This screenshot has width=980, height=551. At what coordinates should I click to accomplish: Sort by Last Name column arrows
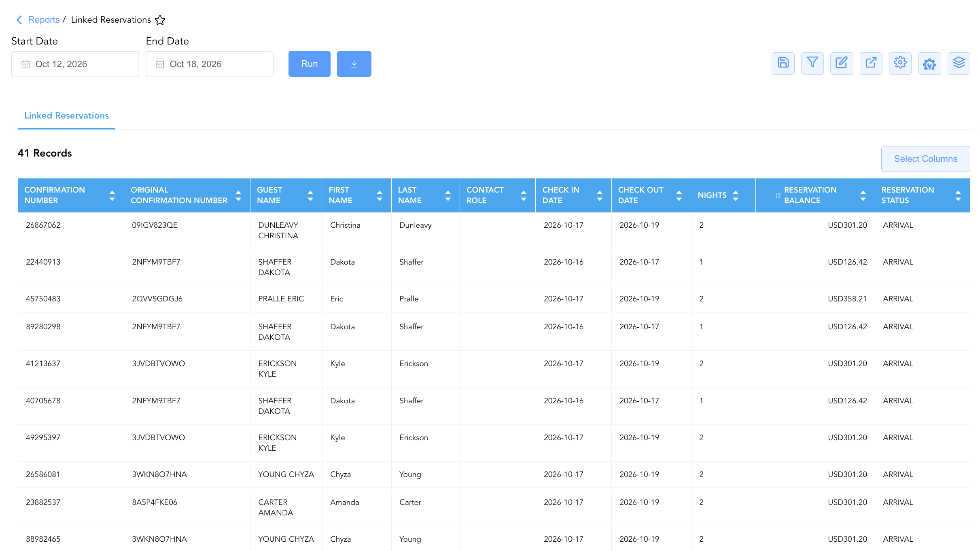pyautogui.click(x=448, y=196)
